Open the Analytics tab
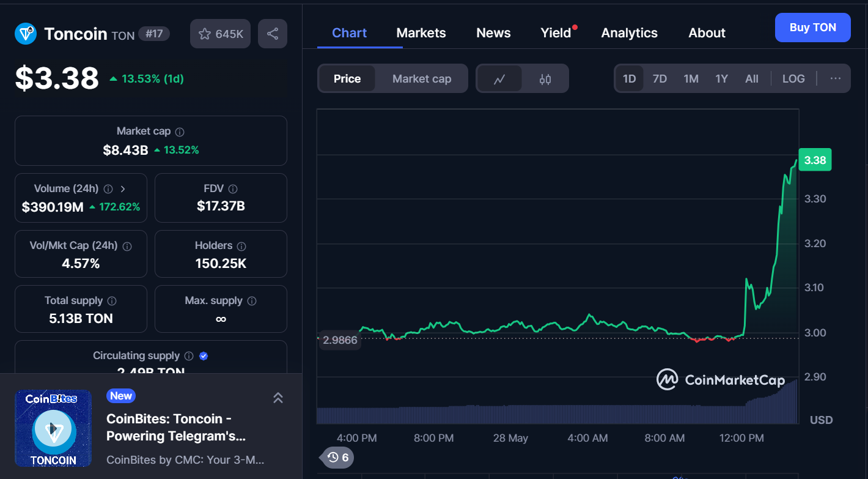 pyautogui.click(x=630, y=33)
